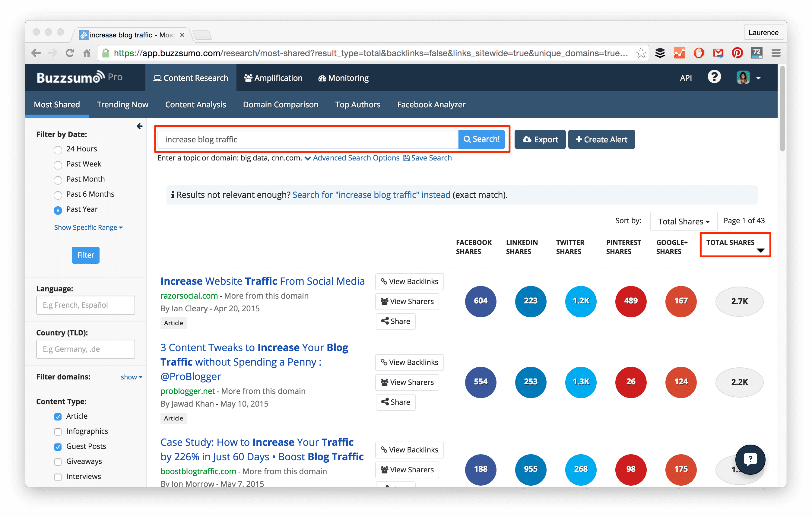Uncheck the Guest Posts checkbox
The height and width of the screenshot is (517, 812).
click(58, 447)
